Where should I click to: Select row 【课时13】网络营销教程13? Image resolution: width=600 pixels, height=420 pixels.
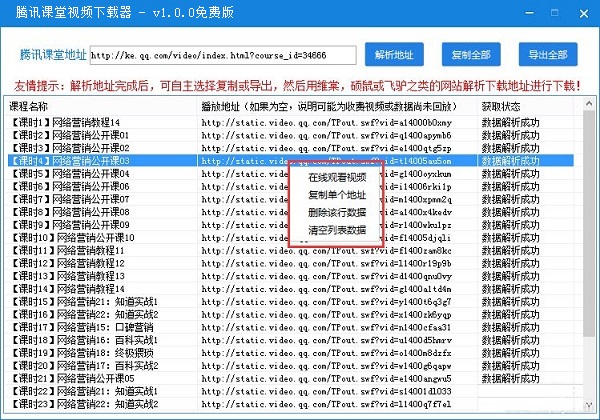(290, 276)
